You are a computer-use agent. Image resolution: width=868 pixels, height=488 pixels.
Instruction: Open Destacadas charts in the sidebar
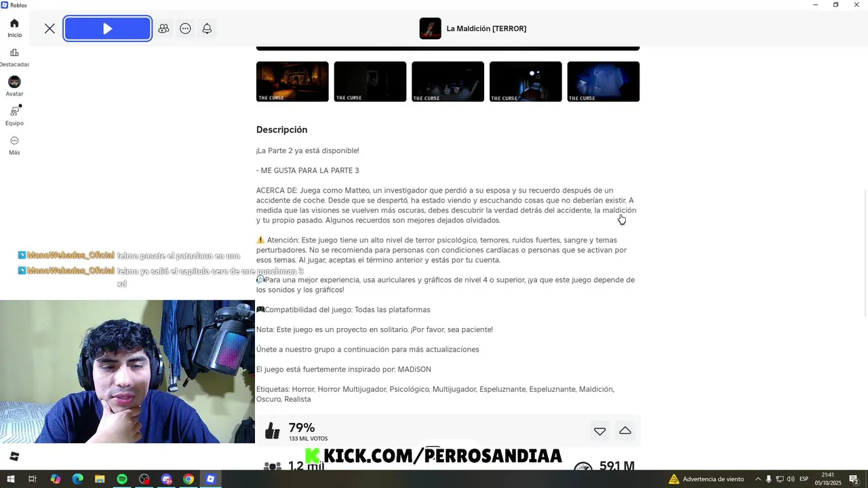14,58
